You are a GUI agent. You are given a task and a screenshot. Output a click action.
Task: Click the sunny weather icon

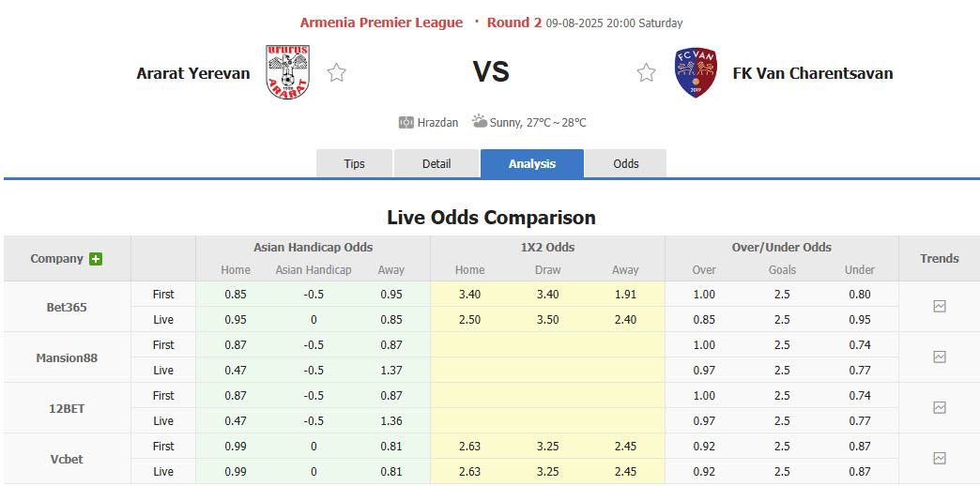pos(480,122)
